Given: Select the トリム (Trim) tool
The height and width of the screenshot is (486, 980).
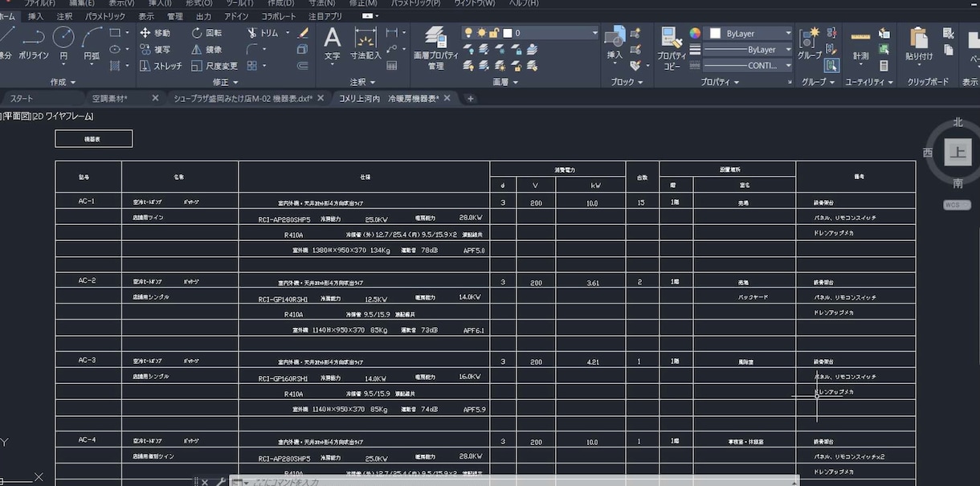Looking at the screenshot, I should pyautogui.click(x=263, y=33).
